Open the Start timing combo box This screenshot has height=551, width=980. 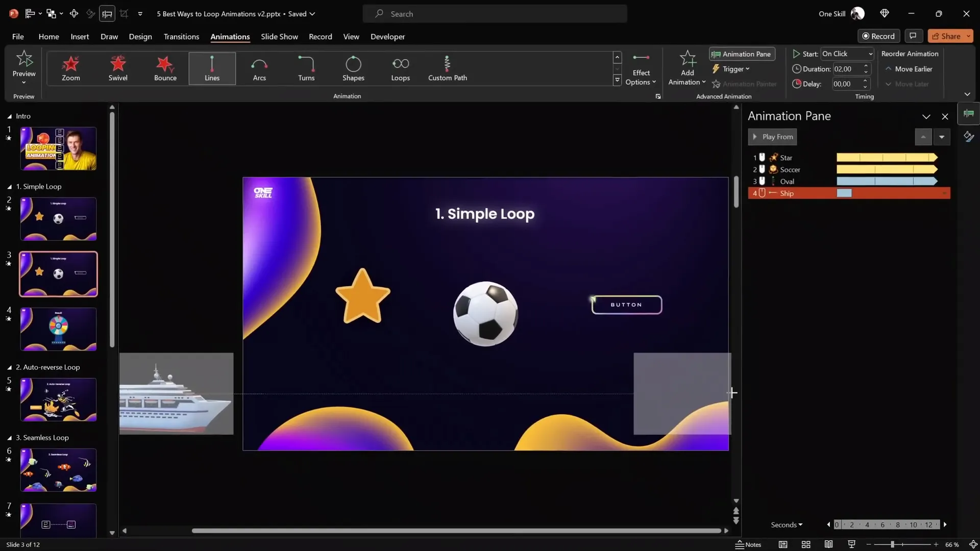(x=847, y=54)
